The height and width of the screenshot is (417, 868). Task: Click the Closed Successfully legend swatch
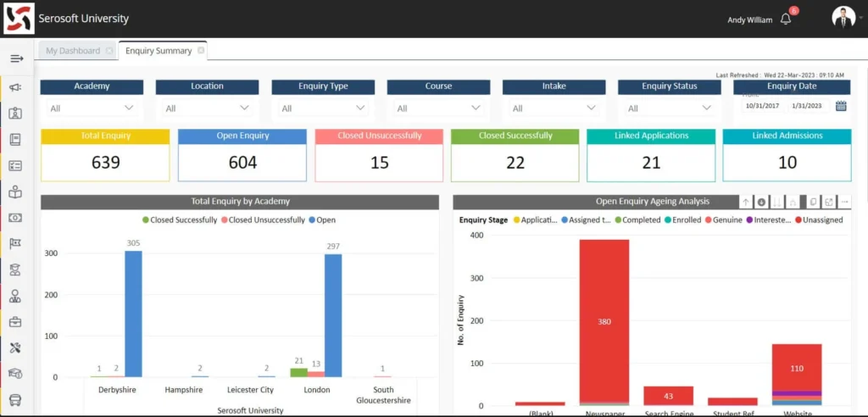tap(145, 220)
